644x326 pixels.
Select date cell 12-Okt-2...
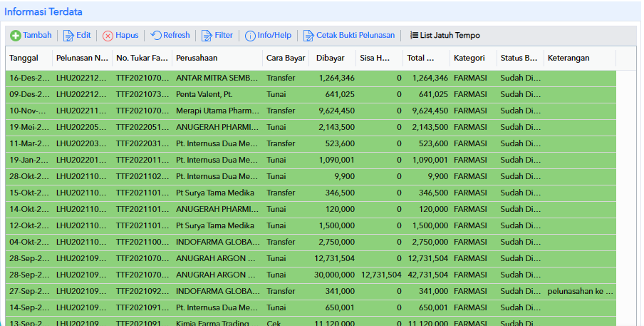point(28,225)
